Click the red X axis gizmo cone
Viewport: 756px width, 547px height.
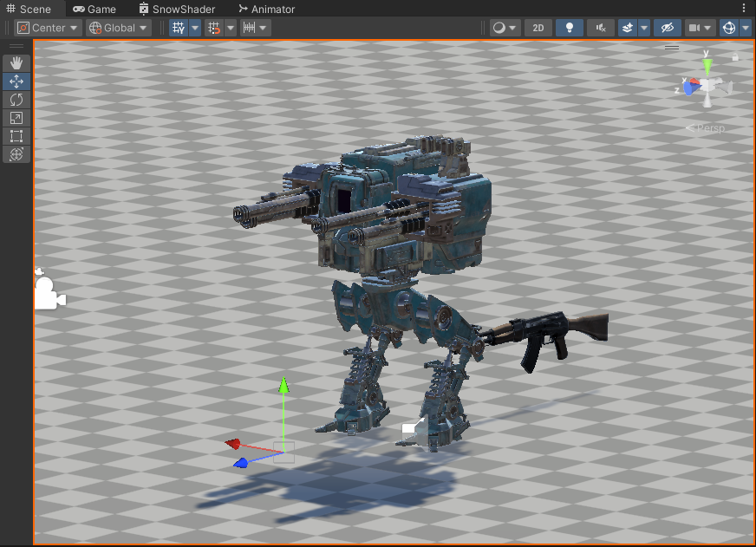click(694, 81)
